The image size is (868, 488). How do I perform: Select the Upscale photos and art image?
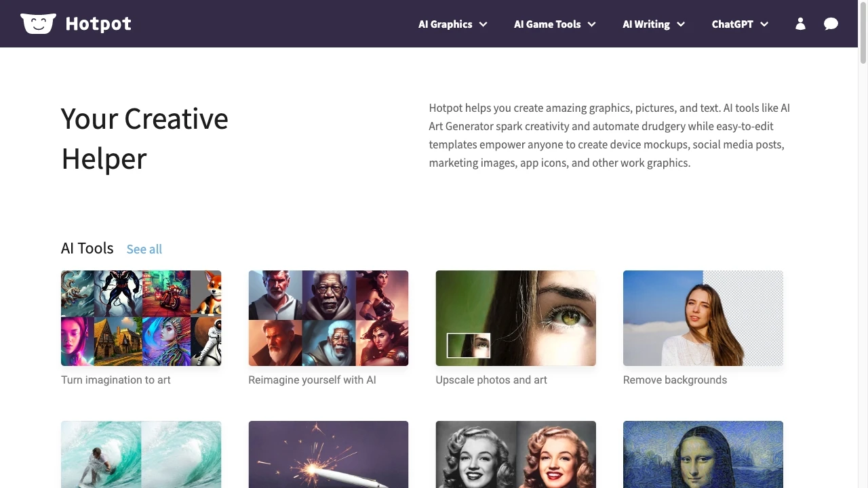515,318
